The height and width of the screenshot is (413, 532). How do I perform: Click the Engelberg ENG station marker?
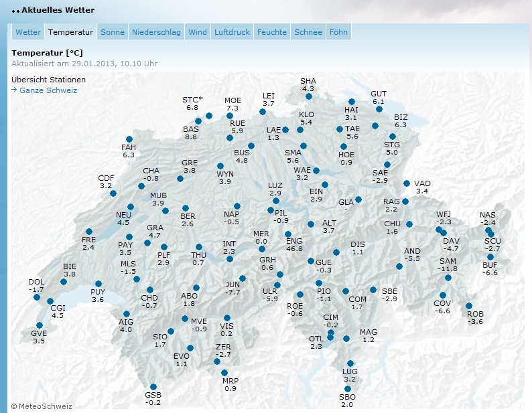[288, 234]
